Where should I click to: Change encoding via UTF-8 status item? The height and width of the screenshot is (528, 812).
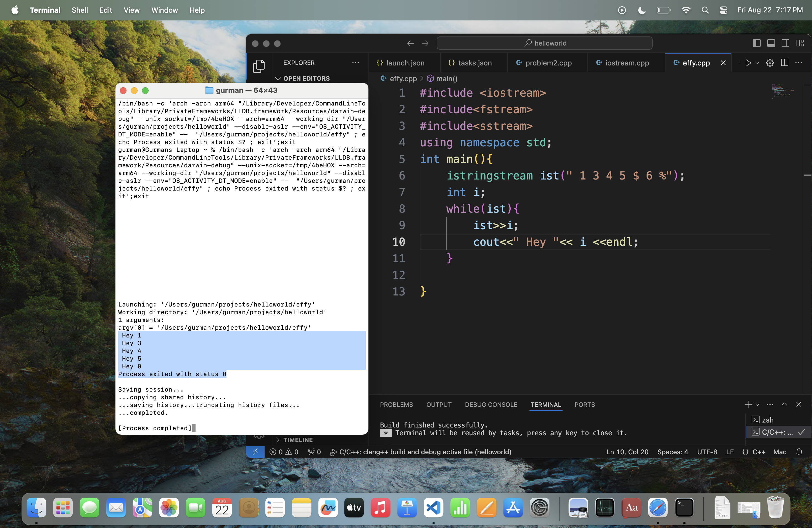[707, 452]
